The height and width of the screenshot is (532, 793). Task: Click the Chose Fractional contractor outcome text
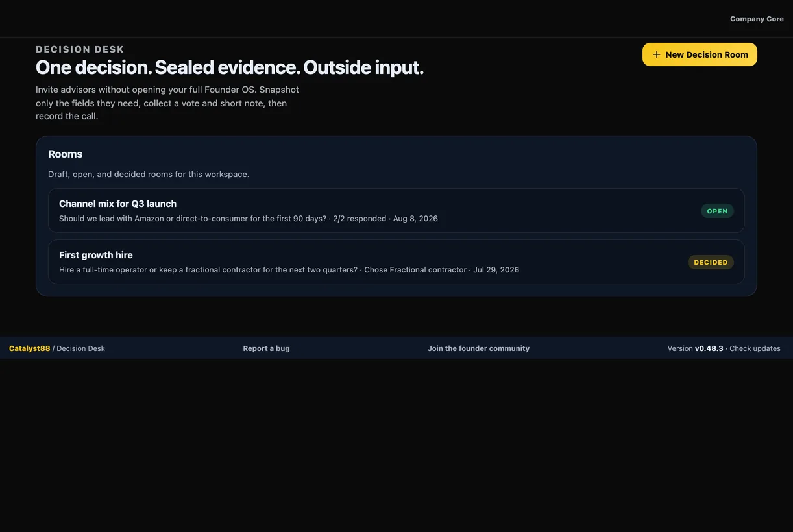pyautogui.click(x=415, y=270)
